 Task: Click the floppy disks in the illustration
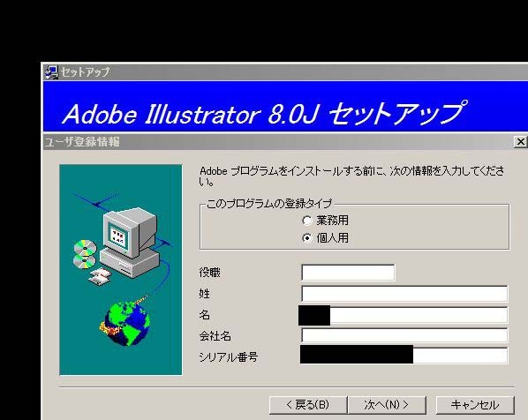pyautogui.click(x=100, y=276)
